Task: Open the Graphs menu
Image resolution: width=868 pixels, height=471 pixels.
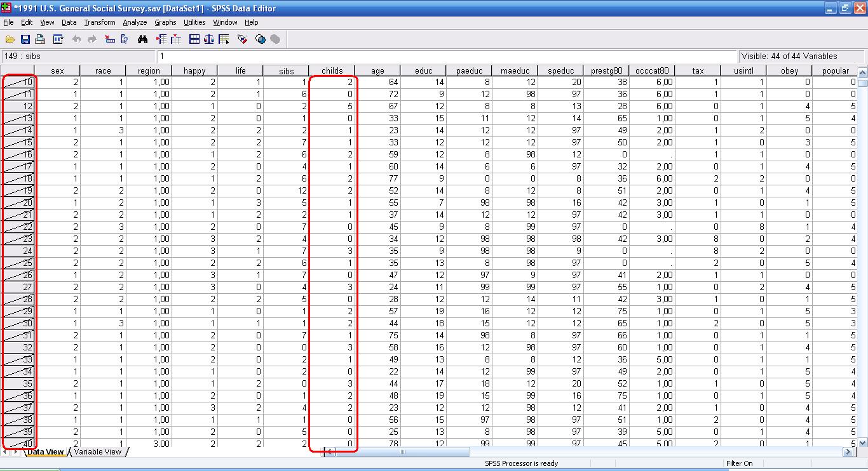Action: pyautogui.click(x=165, y=22)
